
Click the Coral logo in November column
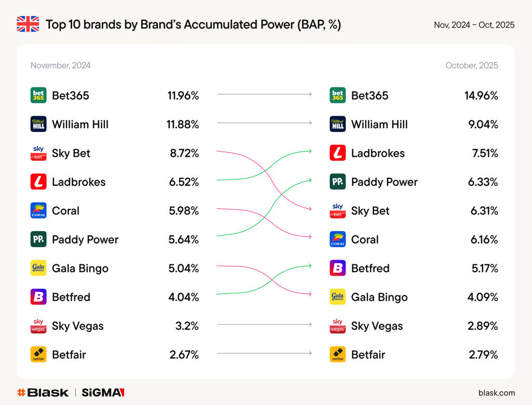tap(38, 211)
